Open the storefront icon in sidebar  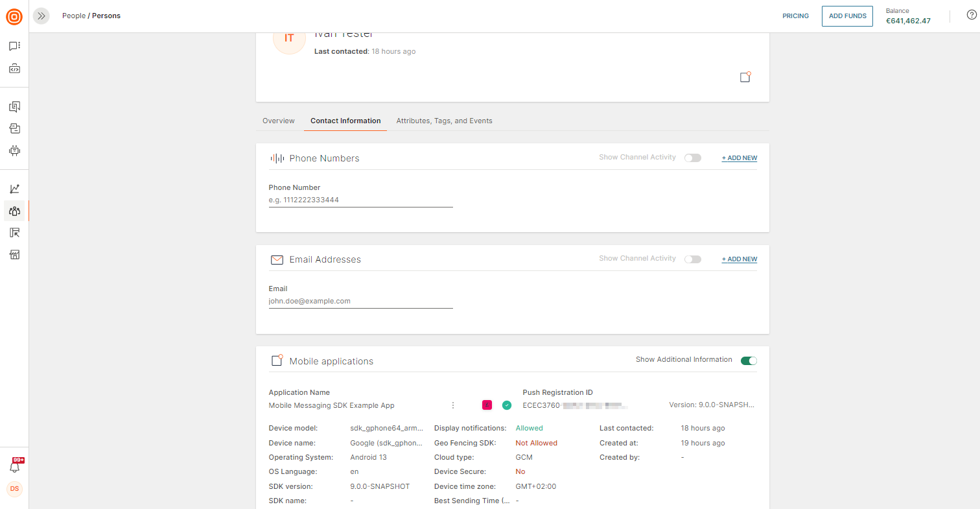(x=14, y=255)
